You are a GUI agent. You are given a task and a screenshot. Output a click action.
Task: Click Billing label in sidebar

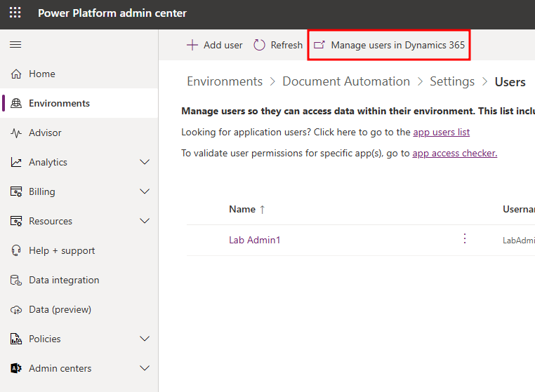coord(42,191)
